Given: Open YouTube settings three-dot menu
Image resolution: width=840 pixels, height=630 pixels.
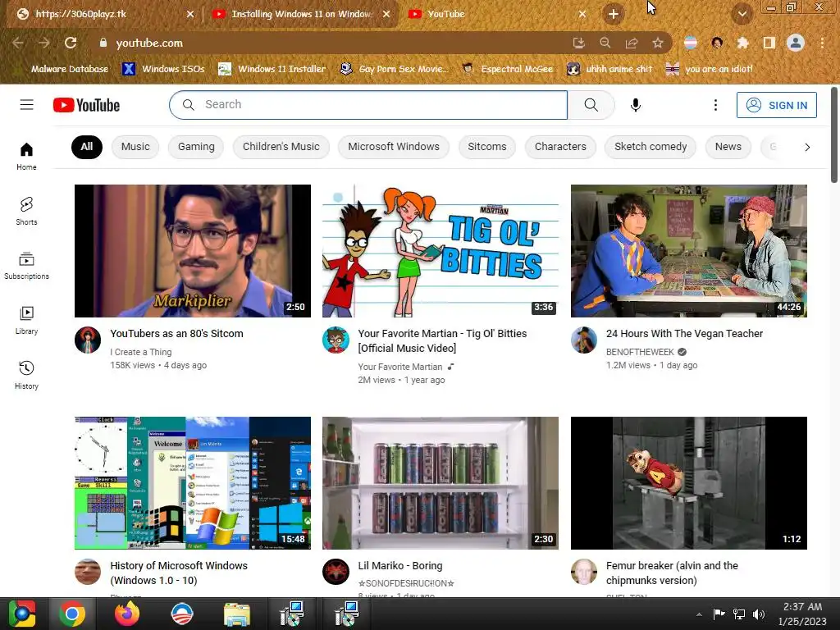Looking at the screenshot, I should pyautogui.click(x=715, y=105).
